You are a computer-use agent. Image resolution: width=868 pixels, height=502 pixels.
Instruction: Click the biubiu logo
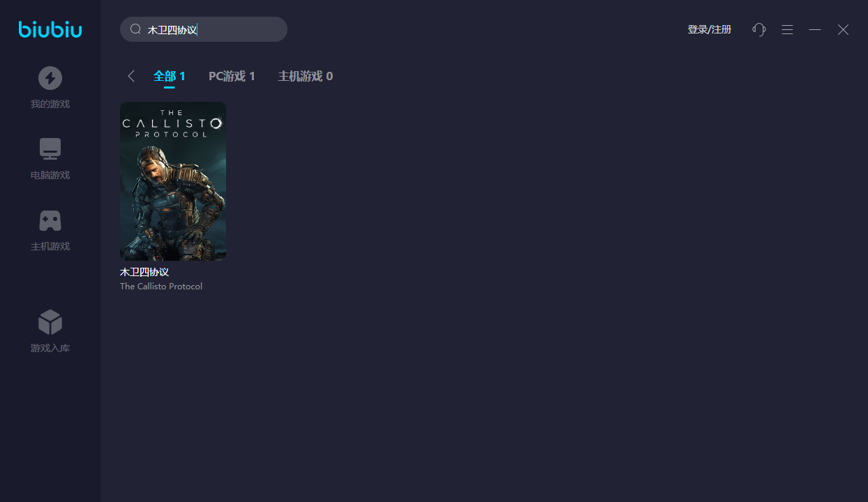click(50, 29)
